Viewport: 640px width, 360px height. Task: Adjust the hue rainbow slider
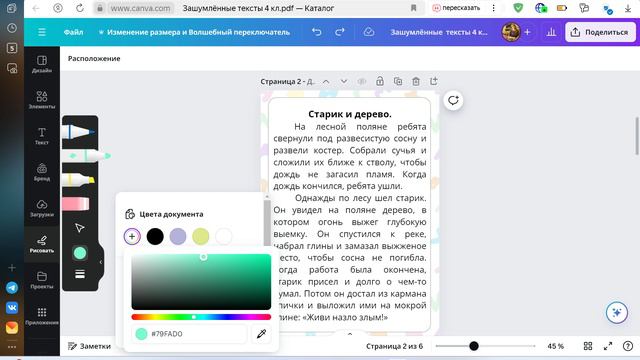pos(201,317)
